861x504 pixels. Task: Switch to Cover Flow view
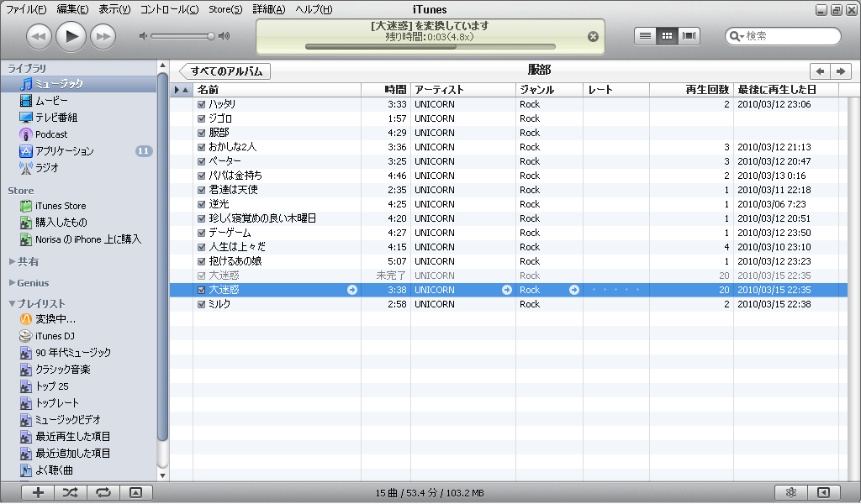(x=689, y=36)
